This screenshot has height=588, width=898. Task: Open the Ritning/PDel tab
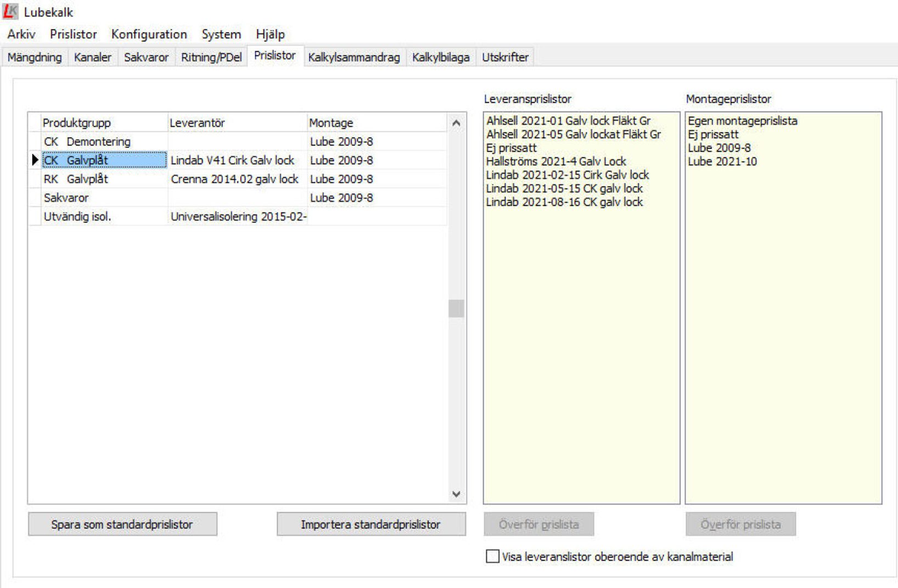tap(211, 57)
